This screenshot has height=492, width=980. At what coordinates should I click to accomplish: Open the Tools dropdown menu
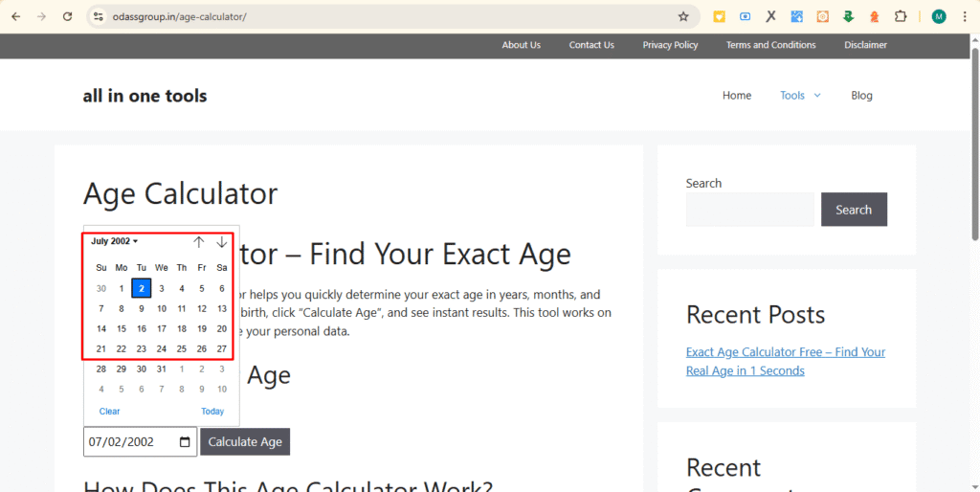800,96
